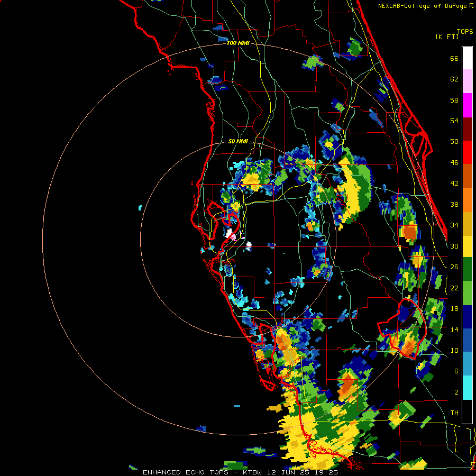Select the light pink legend swatch
The height and width of the screenshot is (476, 476).
(x=467, y=81)
